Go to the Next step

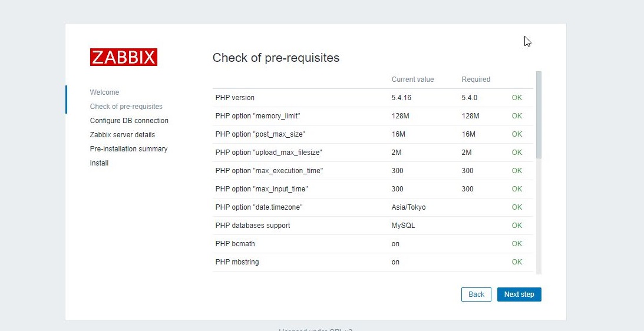pyautogui.click(x=519, y=294)
